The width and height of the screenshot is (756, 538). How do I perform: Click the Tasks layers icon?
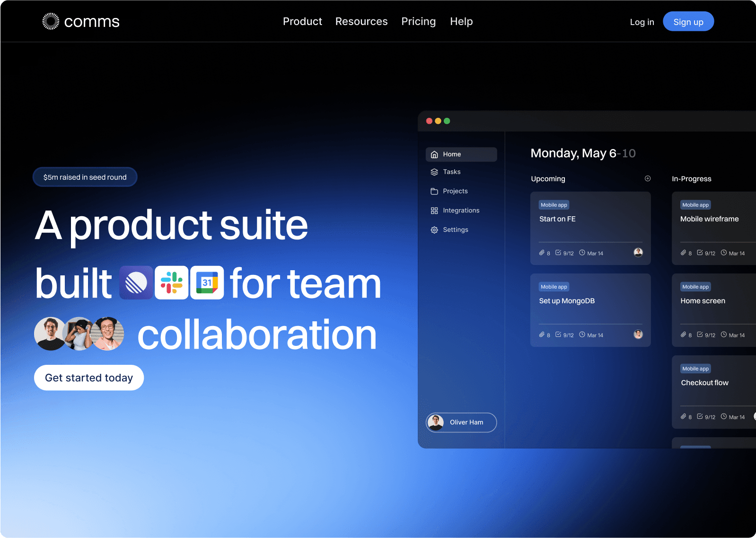pyautogui.click(x=434, y=172)
